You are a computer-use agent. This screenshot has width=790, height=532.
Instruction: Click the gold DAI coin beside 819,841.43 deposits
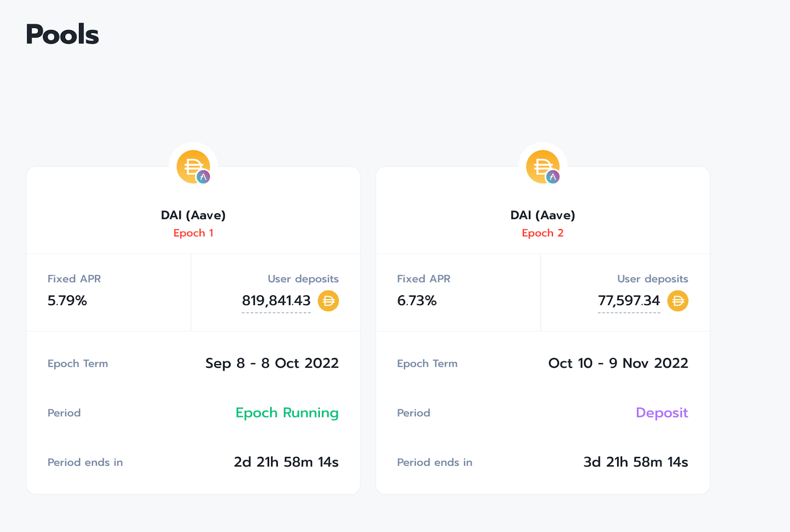point(329,301)
